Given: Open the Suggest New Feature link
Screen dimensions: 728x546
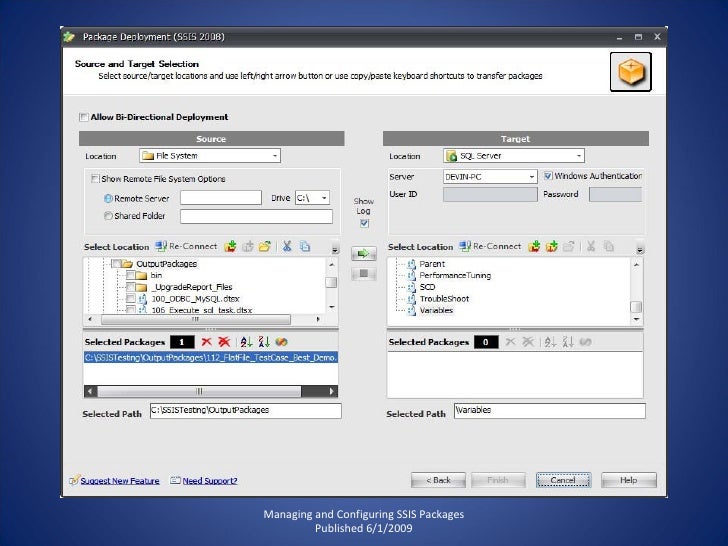Looking at the screenshot, I should 120,481.
